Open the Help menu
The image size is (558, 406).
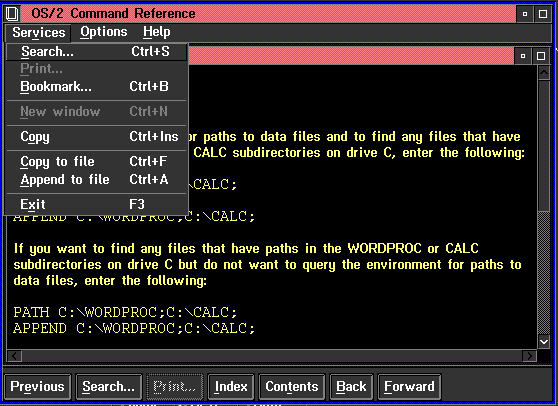[157, 32]
